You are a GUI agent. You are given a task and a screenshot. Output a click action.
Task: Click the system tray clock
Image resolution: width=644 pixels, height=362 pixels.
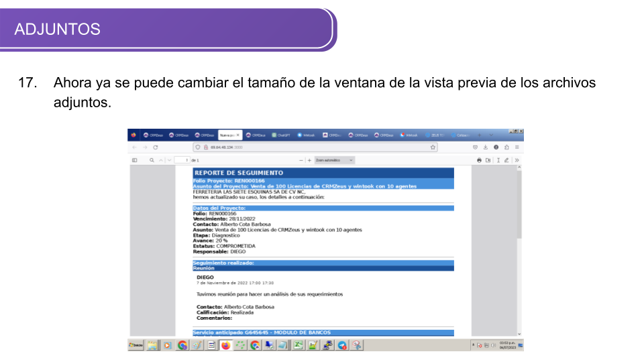[x=507, y=346]
